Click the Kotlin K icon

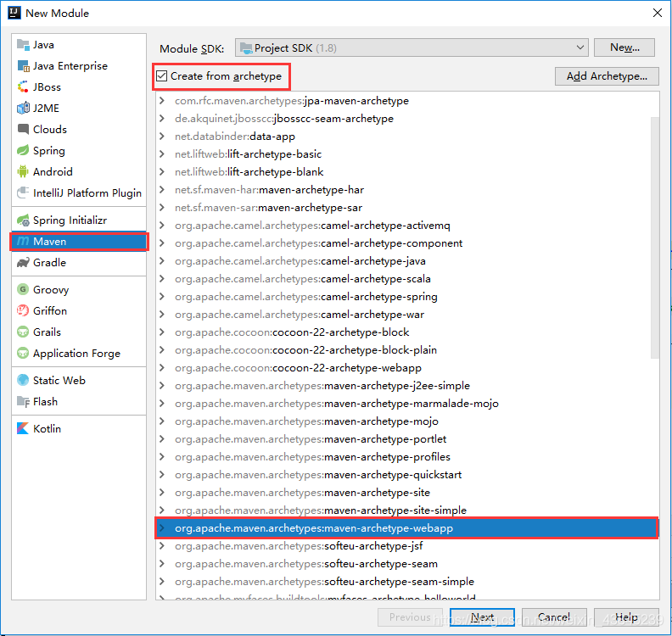(x=23, y=428)
